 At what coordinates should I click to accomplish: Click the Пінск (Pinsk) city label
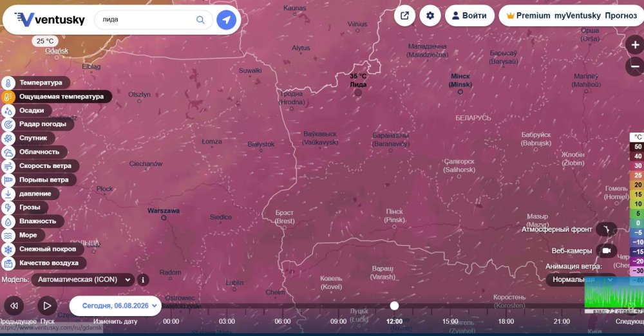394,216
